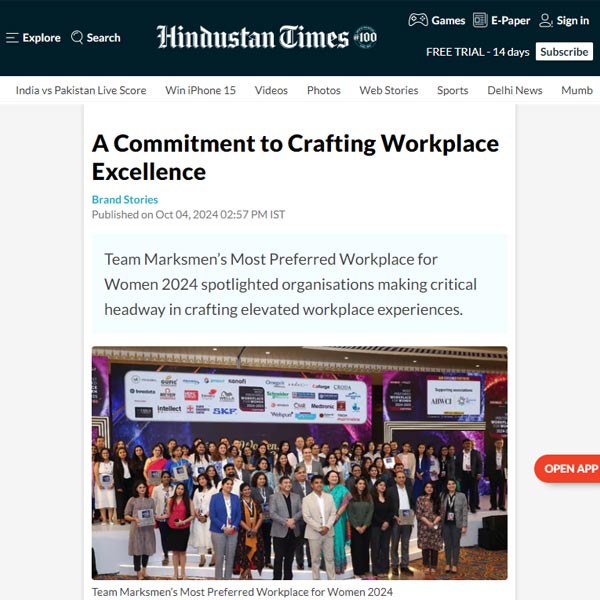Image resolution: width=600 pixels, height=600 pixels.
Task: Click the OPEN APP button
Action: 567,468
